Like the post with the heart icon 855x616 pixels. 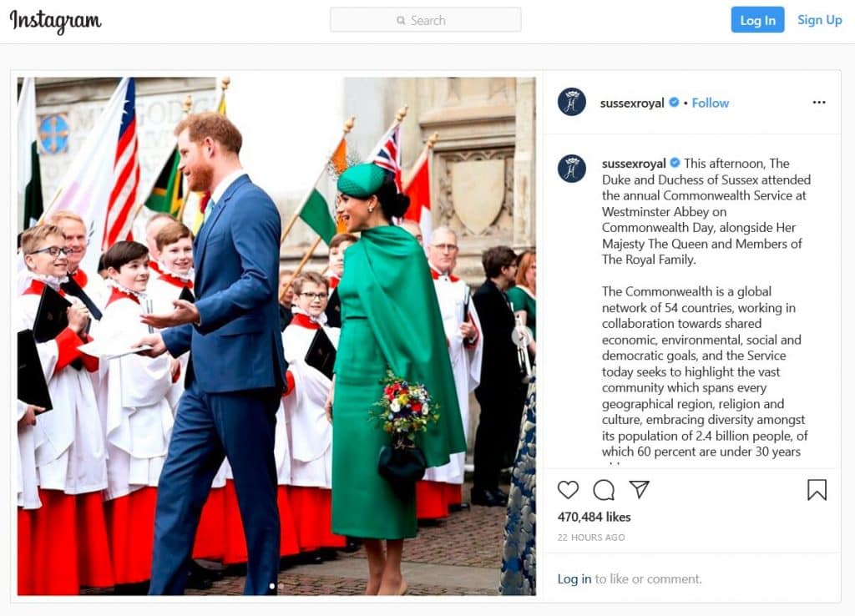568,489
